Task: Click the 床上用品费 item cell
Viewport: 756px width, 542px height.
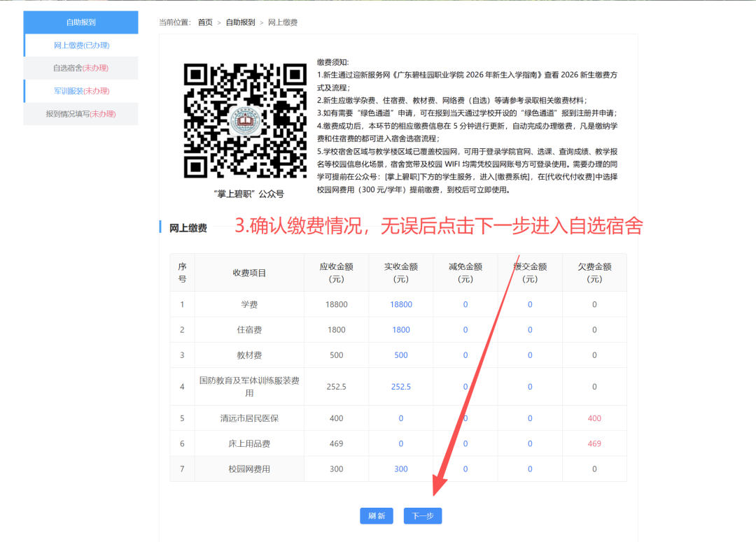Action: click(x=249, y=443)
